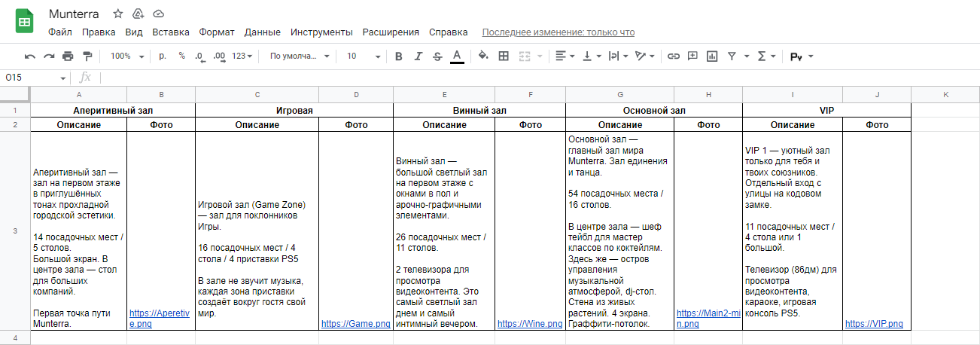
Task: Rename the document title Munterra
Action: pos(75,14)
